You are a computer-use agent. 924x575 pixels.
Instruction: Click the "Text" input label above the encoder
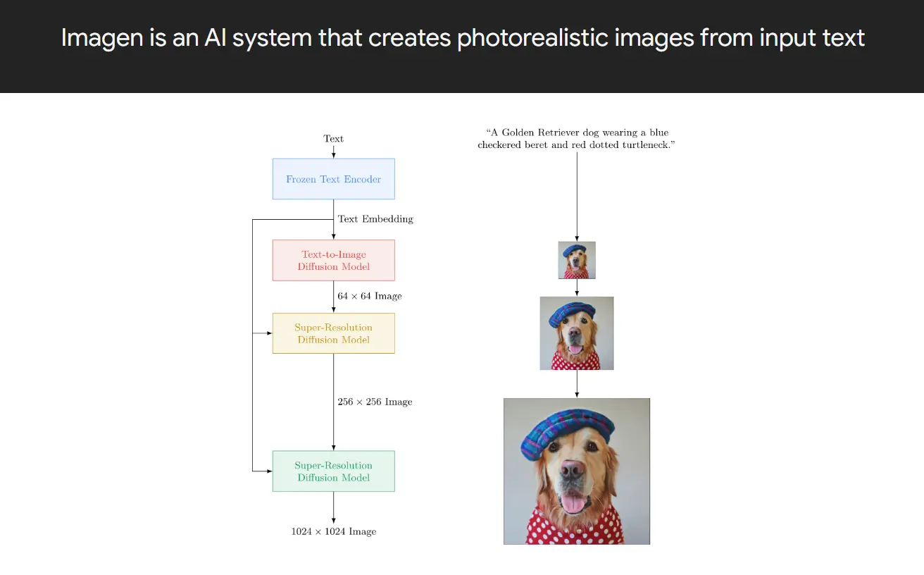(333, 139)
